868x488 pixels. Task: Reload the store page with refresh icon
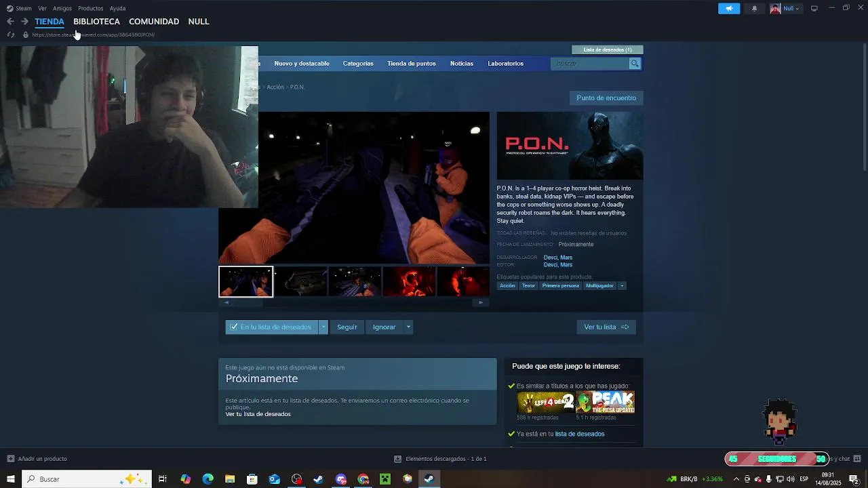10,35
